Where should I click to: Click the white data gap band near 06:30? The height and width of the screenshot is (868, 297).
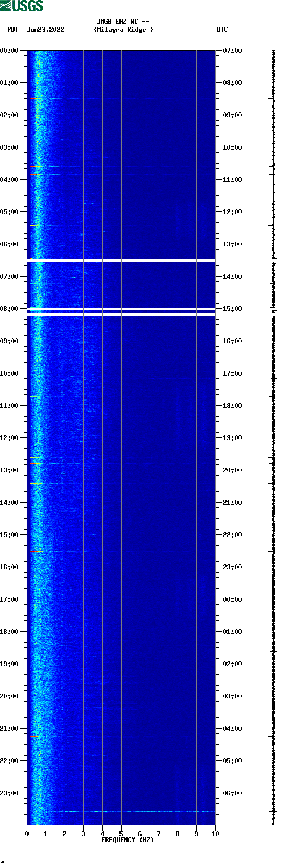pos(121,260)
